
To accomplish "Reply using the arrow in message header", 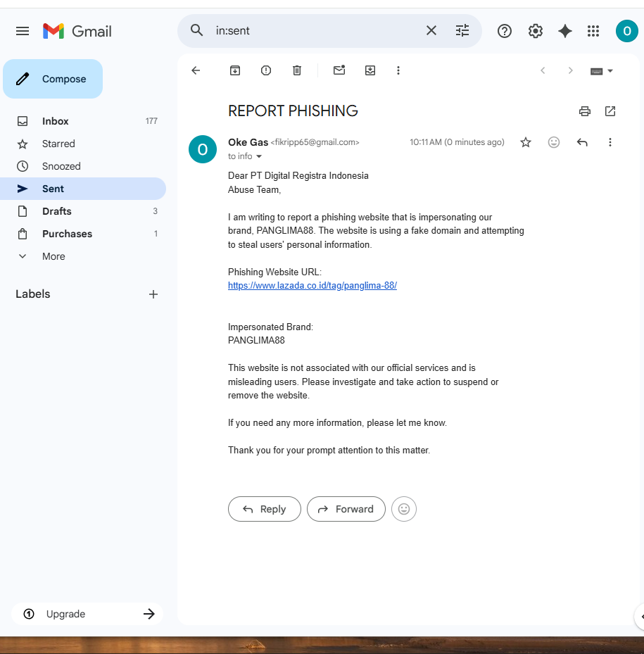I will 582,142.
